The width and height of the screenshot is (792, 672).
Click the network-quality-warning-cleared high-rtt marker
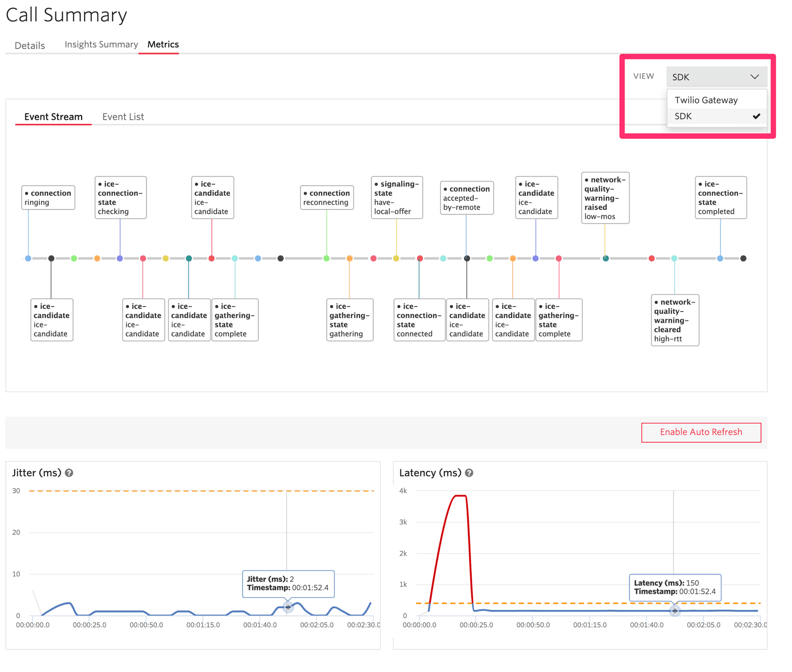click(674, 320)
